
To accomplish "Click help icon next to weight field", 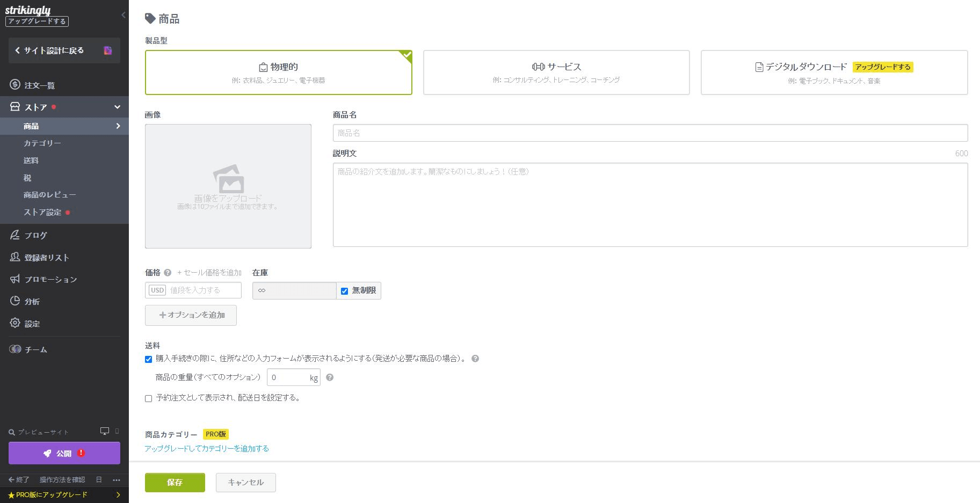I will coord(330,377).
